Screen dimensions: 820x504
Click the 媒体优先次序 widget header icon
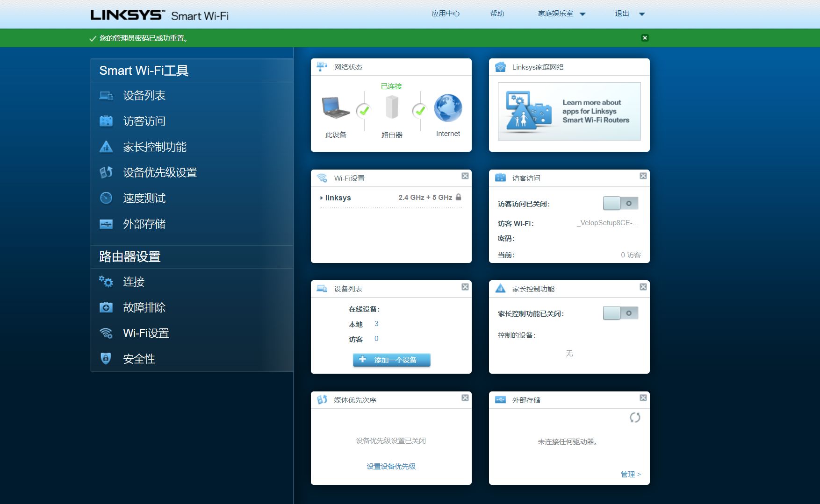pos(322,400)
